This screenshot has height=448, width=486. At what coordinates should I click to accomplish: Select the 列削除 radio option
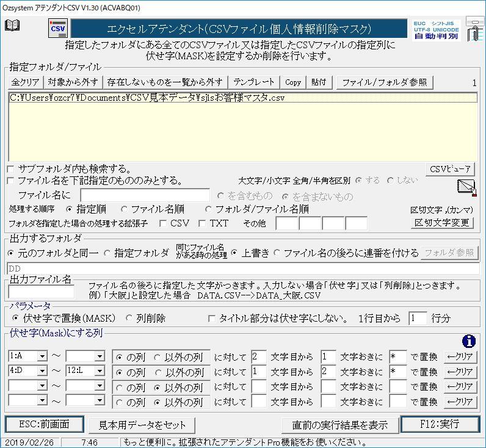[x=130, y=318]
